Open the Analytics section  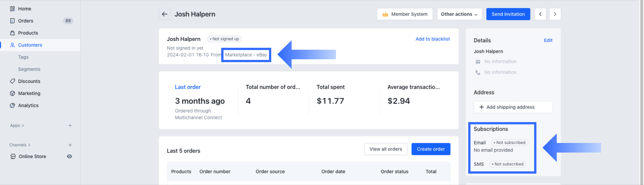point(28,105)
